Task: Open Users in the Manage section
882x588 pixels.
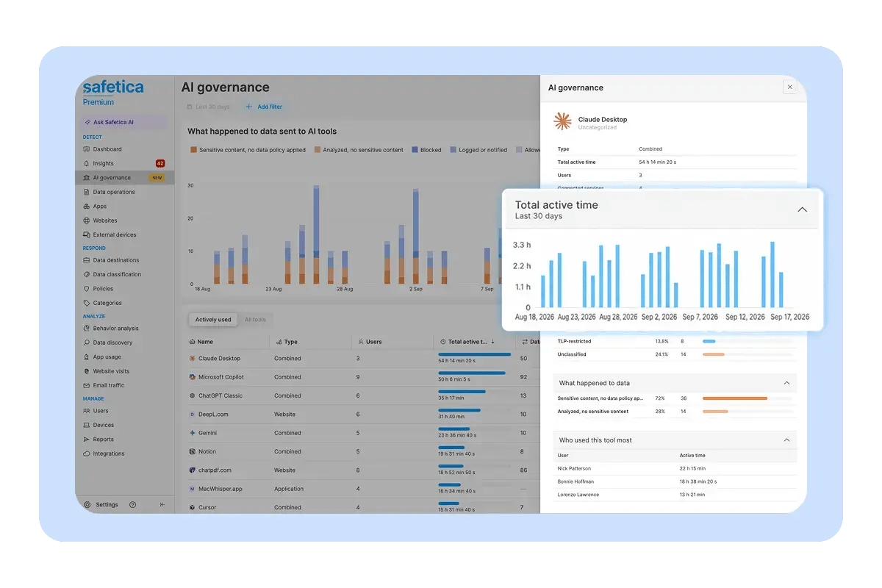Action: [101, 411]
